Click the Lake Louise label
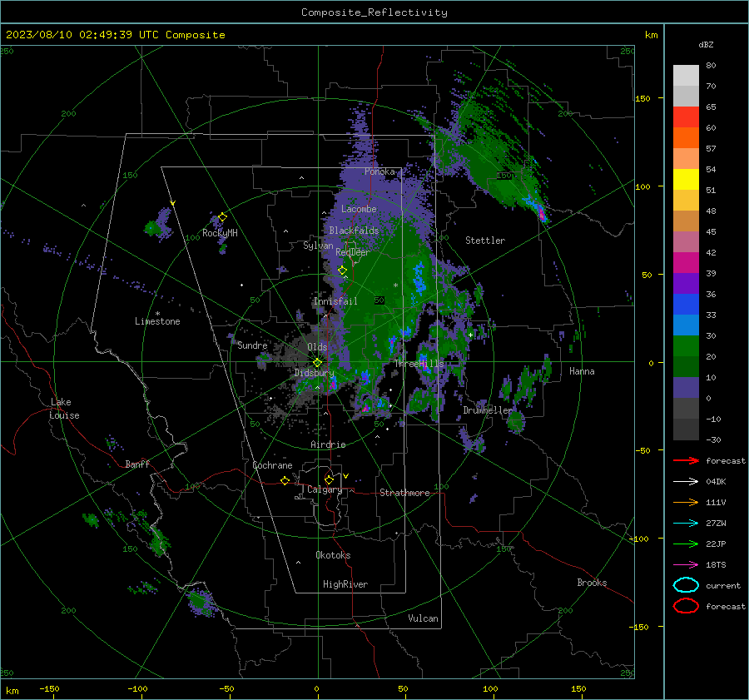This screenshot has height=700, width=749. point(64,409)
